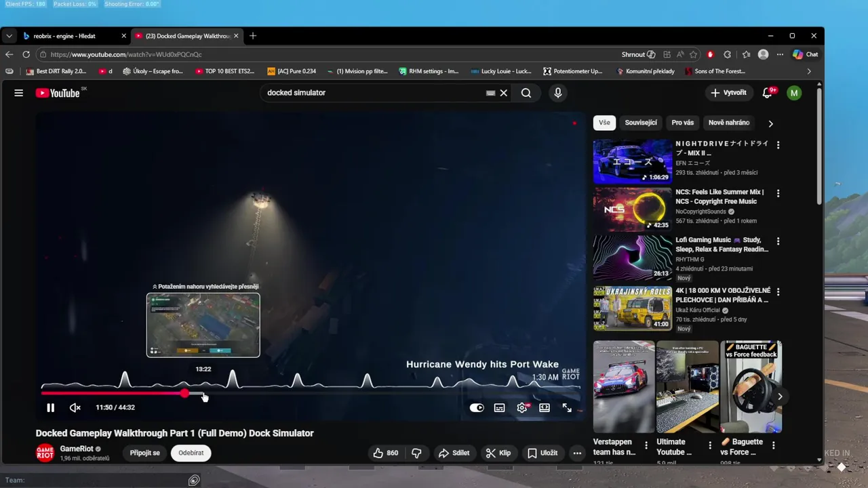Open the TOP 10 BEST ETS2 bookmark

coord(224,71)
